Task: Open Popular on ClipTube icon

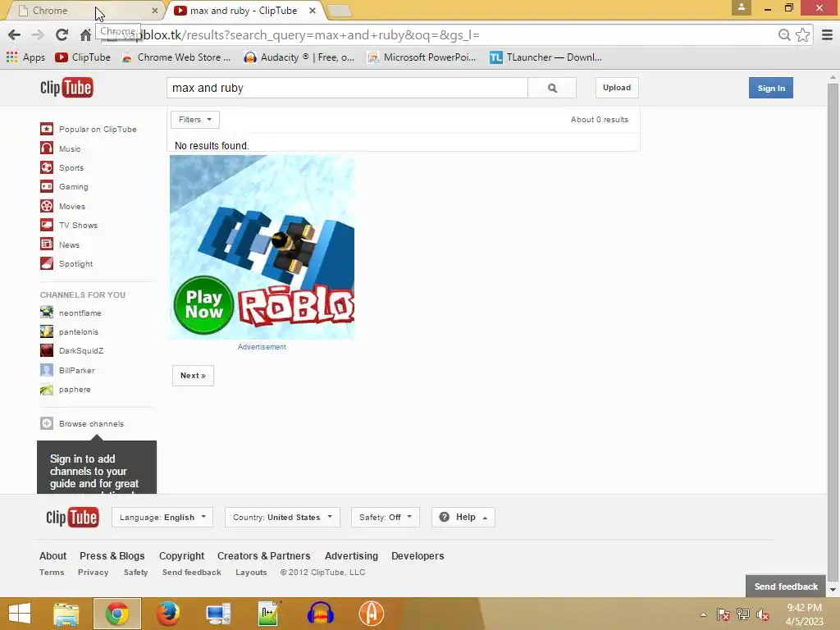Action: click(x=47, y=129)
